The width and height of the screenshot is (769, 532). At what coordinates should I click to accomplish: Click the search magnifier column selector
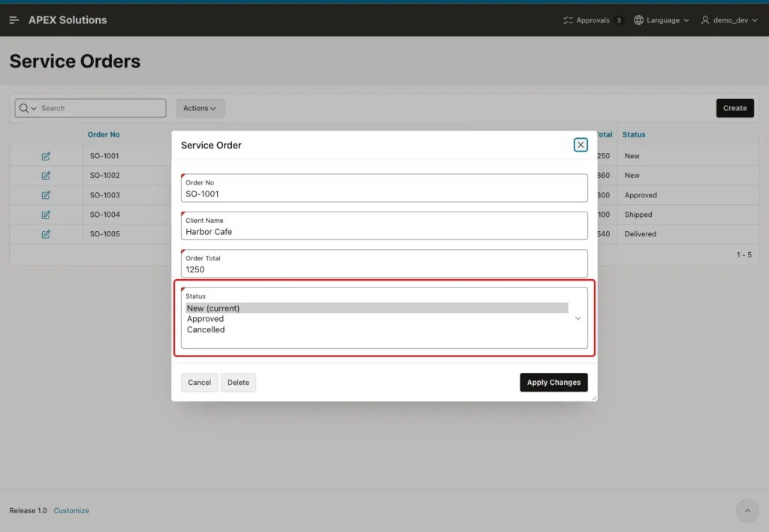tap(28, 108)
